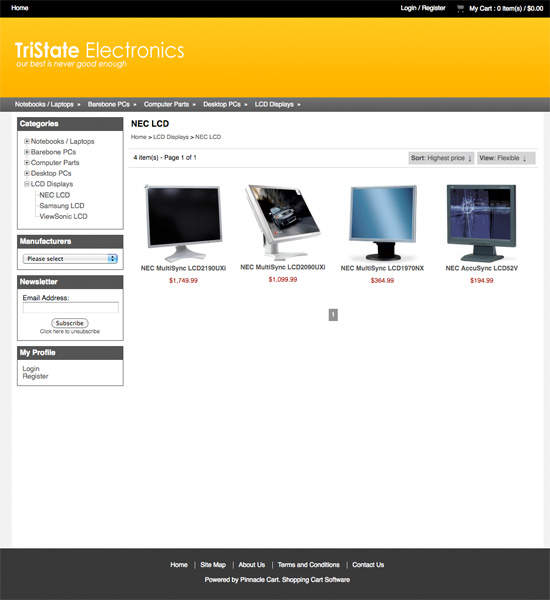Open Site Map footer link

[213, 565]
